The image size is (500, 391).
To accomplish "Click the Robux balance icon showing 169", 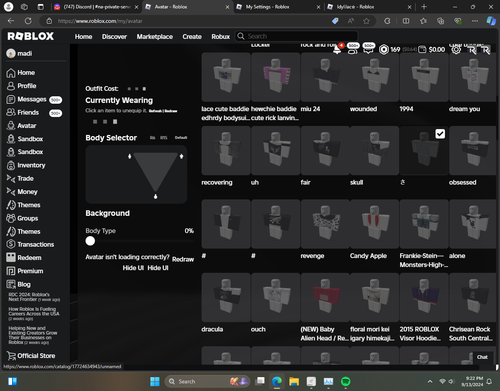I will 384,50.
